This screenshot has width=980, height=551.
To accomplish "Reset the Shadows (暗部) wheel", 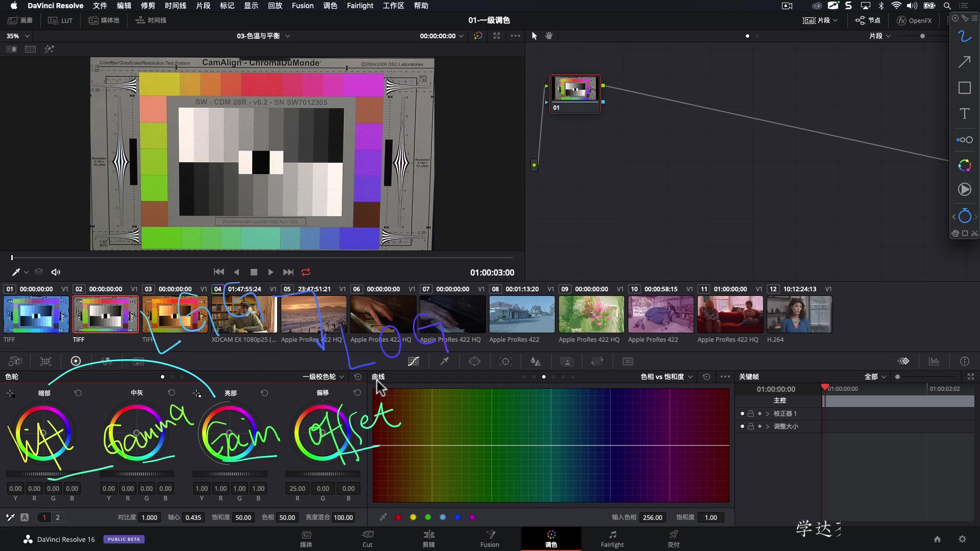I will point(78,393).
